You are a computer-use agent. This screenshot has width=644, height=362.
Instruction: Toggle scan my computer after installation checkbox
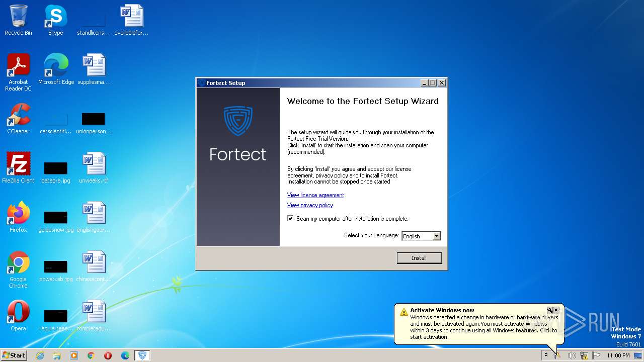pos(290,219)
